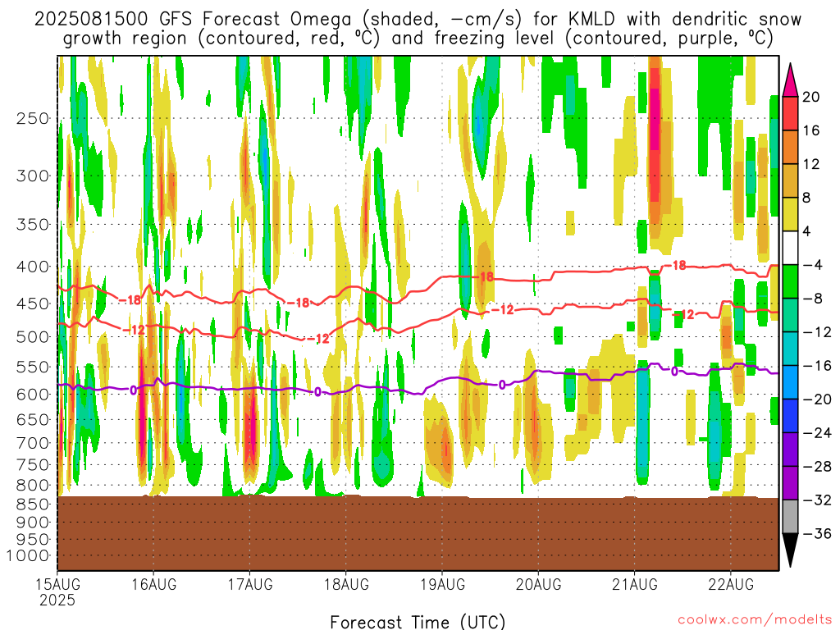Screen dimensions: 840x630
Task: Pick the green -8-to-(-4) colorbar segment
Action: click(x=790, y=281)
